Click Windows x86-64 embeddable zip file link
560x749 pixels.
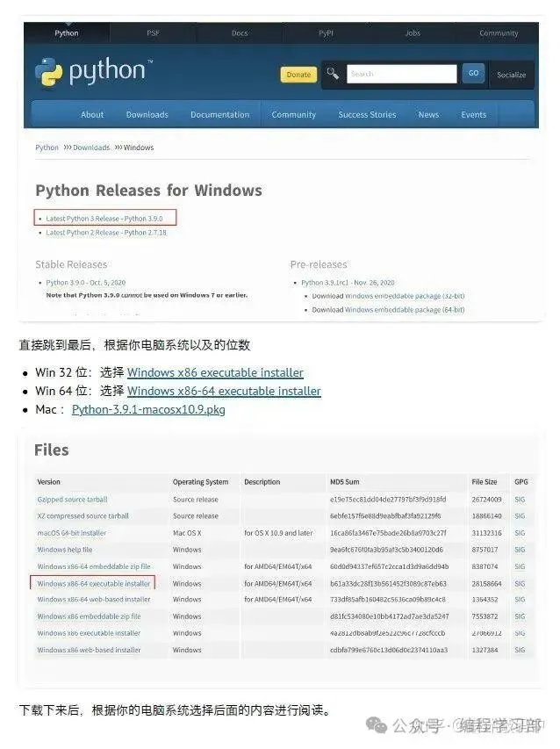coord(94,566)
